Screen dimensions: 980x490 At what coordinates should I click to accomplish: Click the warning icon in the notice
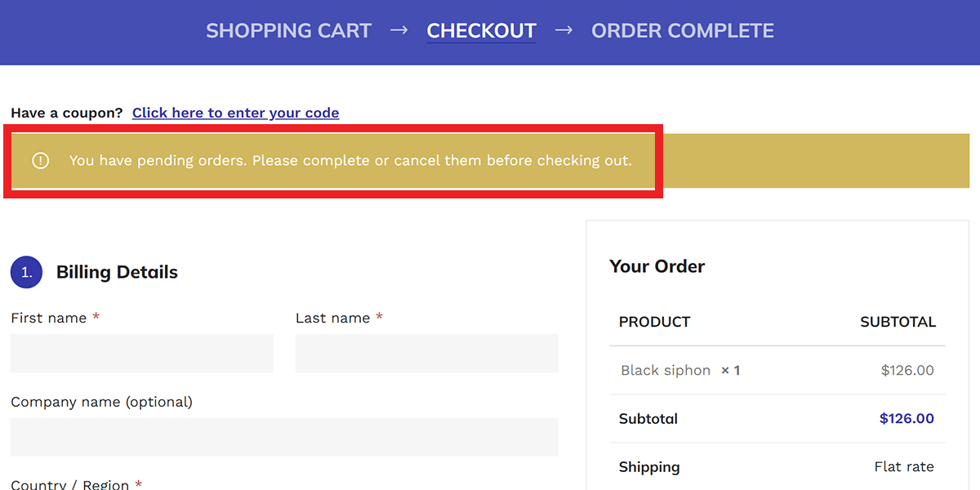[x=40, y=161]
